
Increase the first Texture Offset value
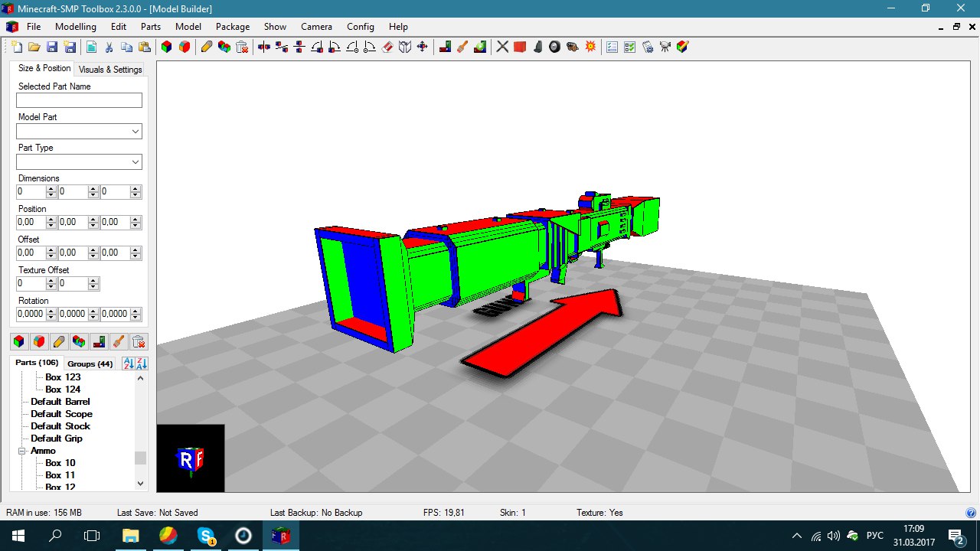coord(51,281)
